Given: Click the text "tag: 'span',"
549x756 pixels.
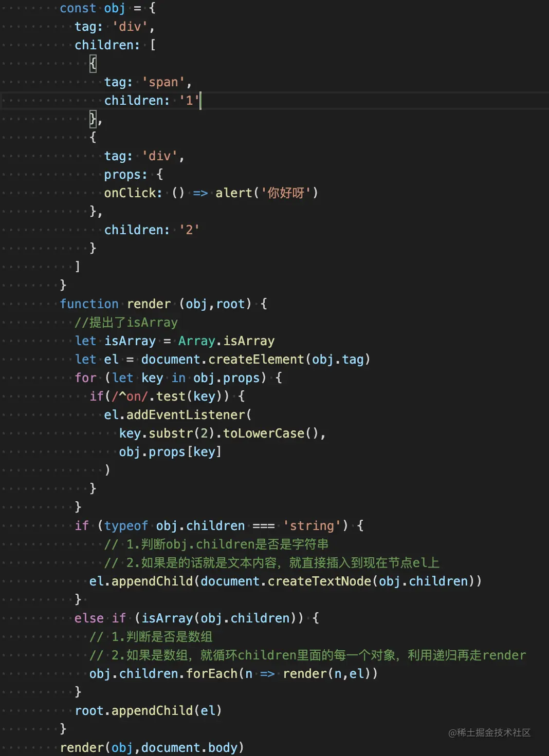Looking at the screenshot, I should pos(148,82).
